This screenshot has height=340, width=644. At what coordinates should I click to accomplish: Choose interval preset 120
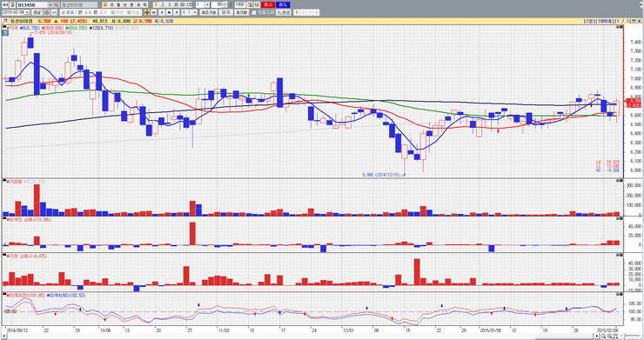(x=190, y=4)
